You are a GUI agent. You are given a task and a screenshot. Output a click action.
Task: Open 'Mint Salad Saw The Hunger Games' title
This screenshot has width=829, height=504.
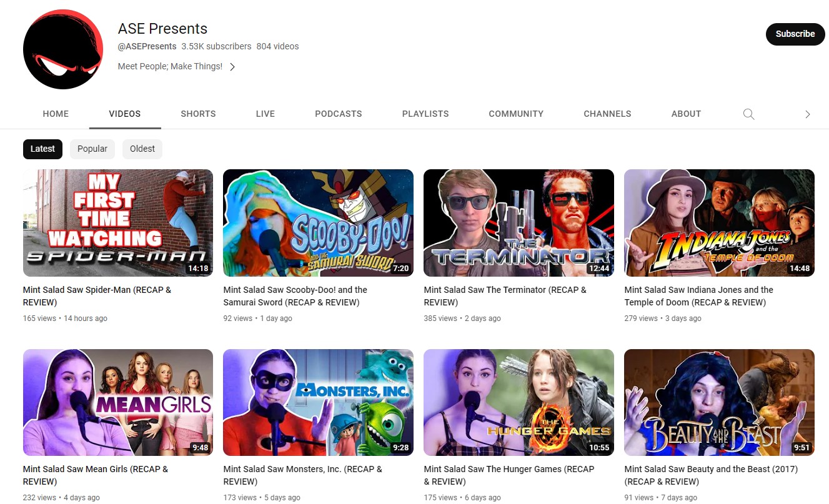click(x=509, y=475)
